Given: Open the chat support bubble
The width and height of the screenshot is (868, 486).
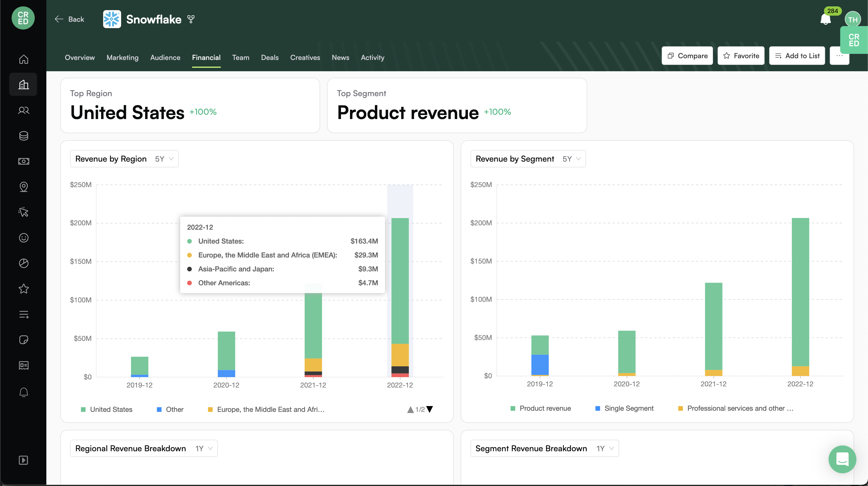Looking at the screenshot, I should click(x=842, y=459).
